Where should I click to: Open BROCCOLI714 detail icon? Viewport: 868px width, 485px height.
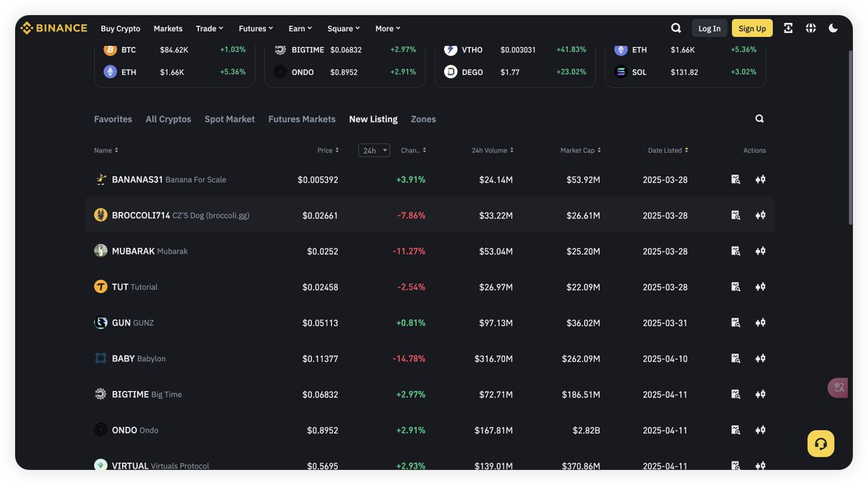736,215
